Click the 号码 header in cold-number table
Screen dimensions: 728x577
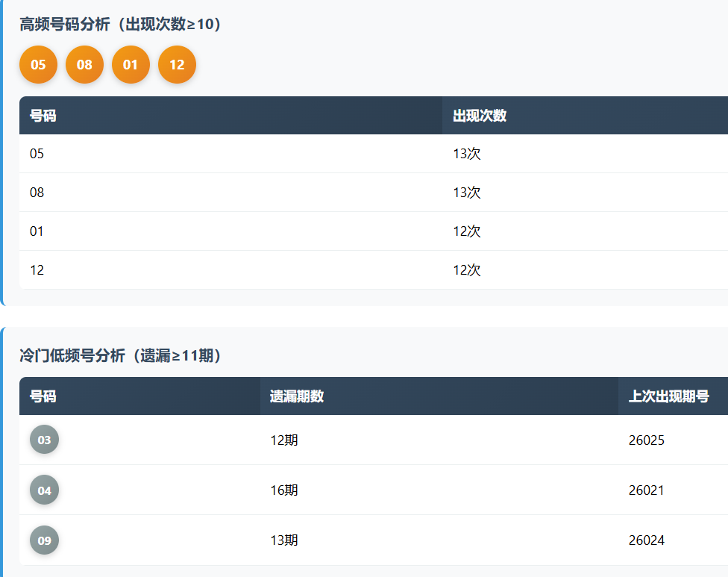(x=43, y=396)
